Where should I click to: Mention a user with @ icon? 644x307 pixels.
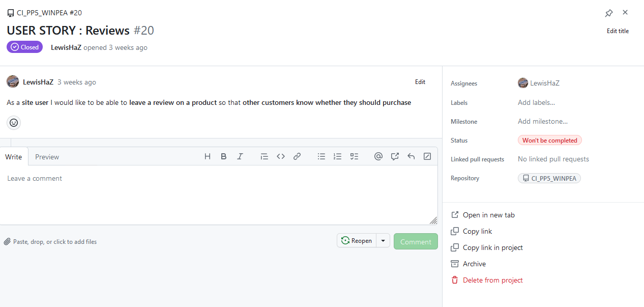click(x=378, y=157)
